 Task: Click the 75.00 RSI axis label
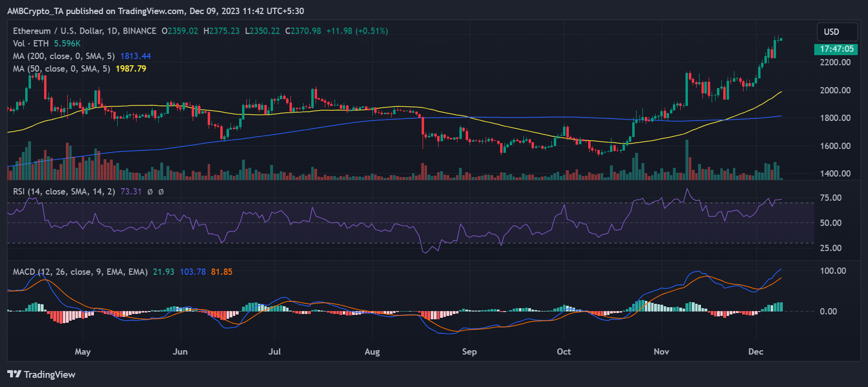point(831,198)
